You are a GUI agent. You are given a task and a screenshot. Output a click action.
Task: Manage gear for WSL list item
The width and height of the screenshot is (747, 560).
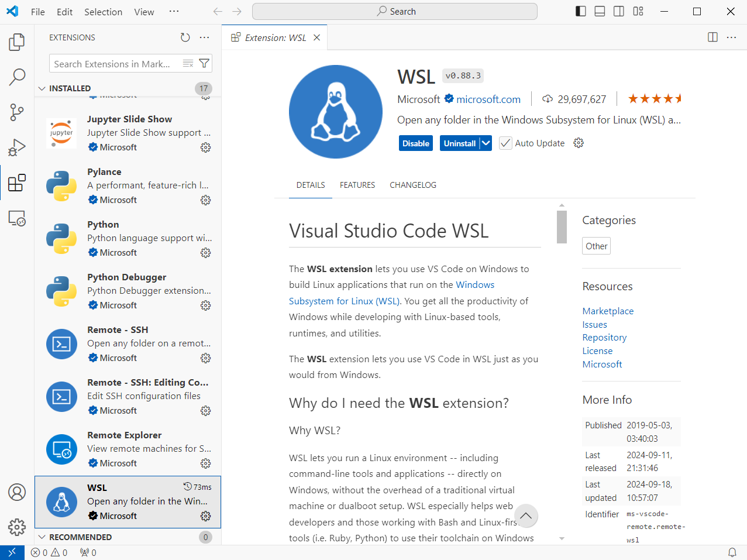(205, 516)
